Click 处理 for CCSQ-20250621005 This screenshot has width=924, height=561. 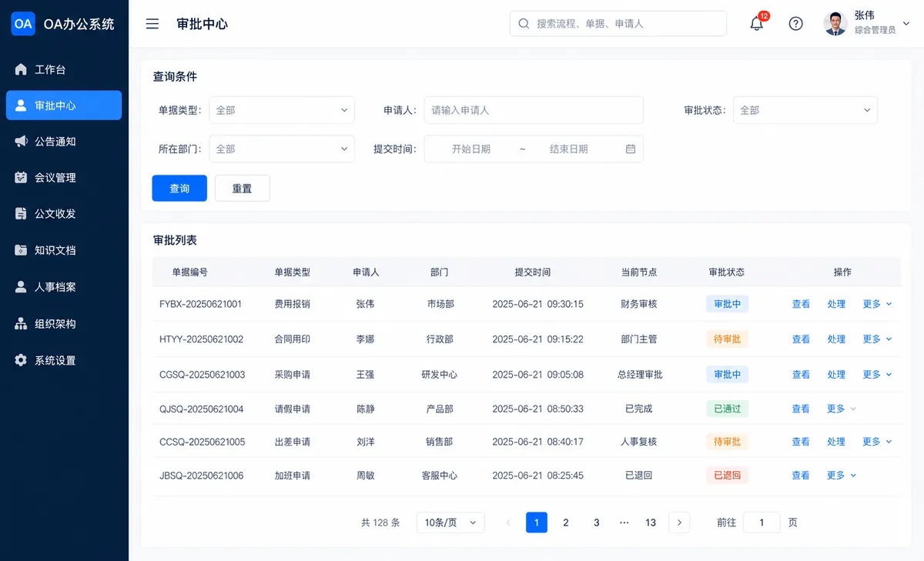836,442
